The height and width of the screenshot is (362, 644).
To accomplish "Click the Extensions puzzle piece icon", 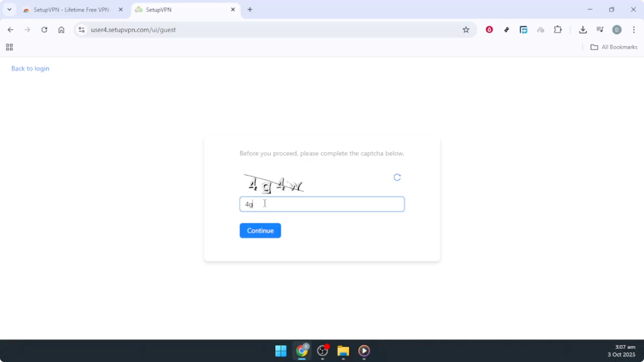I will coord(558,30).
